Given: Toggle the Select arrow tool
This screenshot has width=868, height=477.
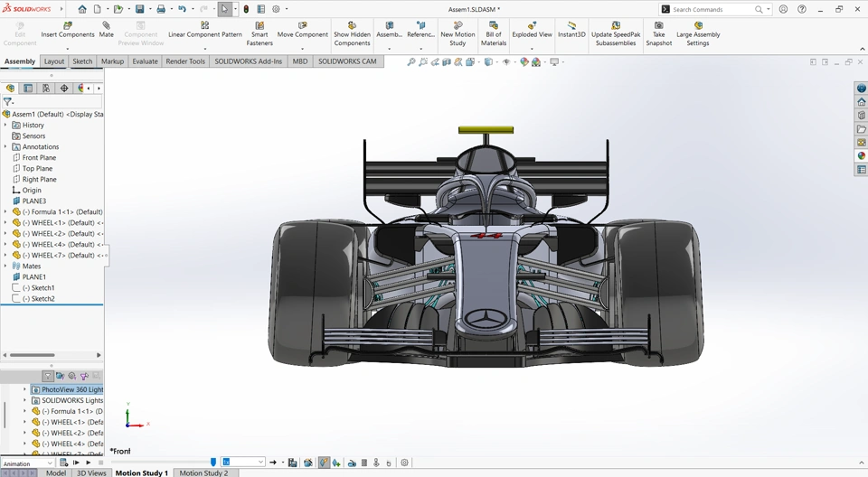Looking at the screenshot, I should click(x=224, y=9).
